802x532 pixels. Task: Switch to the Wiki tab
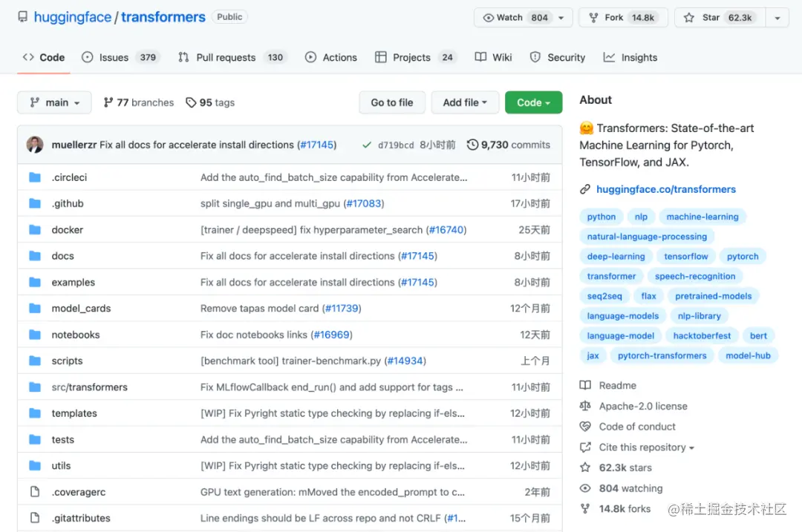[x=494, y=58]
